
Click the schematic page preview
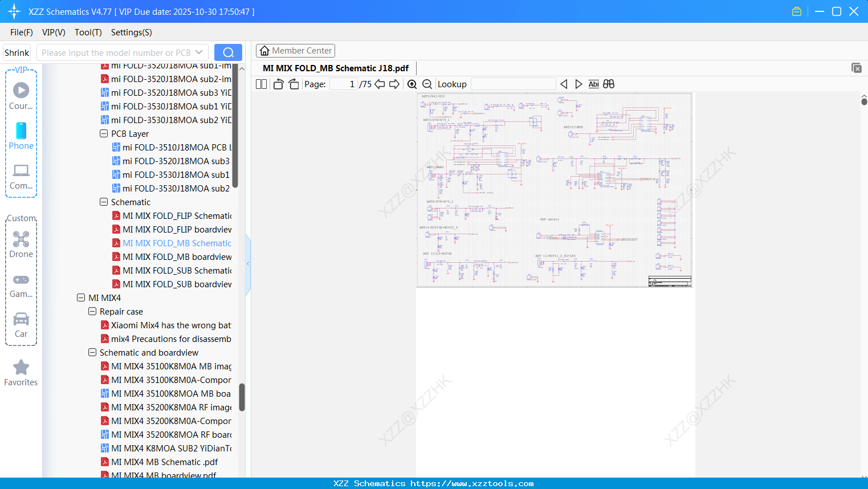click(554, 190)
